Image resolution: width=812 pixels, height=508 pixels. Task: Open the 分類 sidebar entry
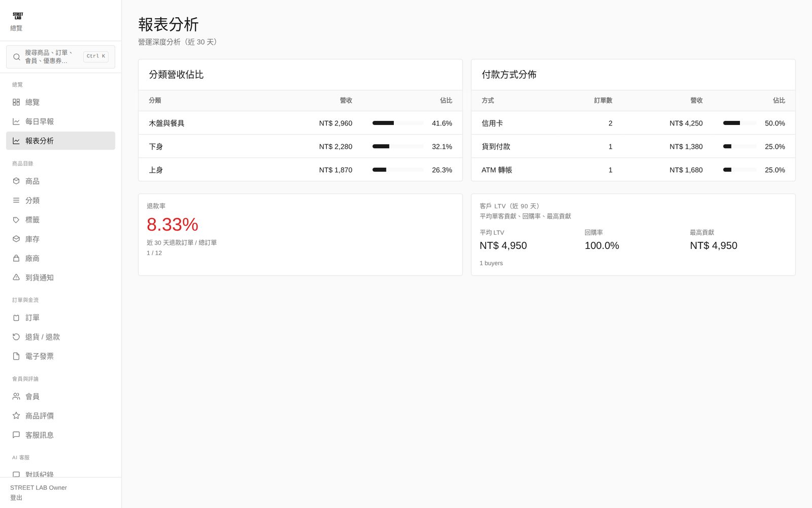[x=60, y=200]
